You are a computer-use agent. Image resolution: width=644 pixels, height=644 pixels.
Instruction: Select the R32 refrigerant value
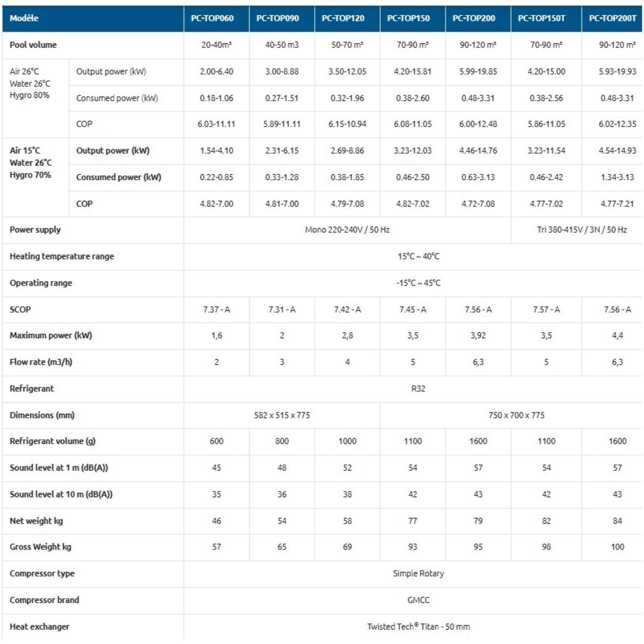click(418, 388)
